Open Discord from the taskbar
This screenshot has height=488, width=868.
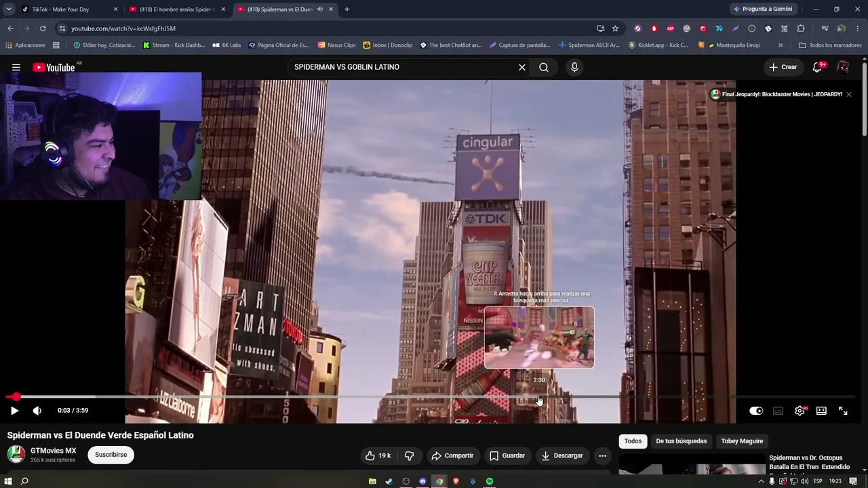tap(422, 481)
